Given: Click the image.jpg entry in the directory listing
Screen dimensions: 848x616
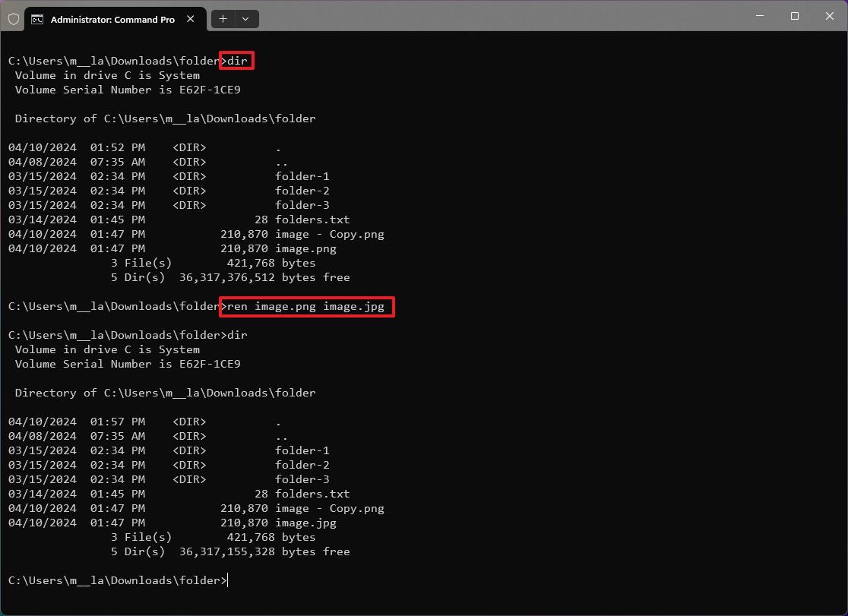Looking at the screenshot, I should (306, 523).
